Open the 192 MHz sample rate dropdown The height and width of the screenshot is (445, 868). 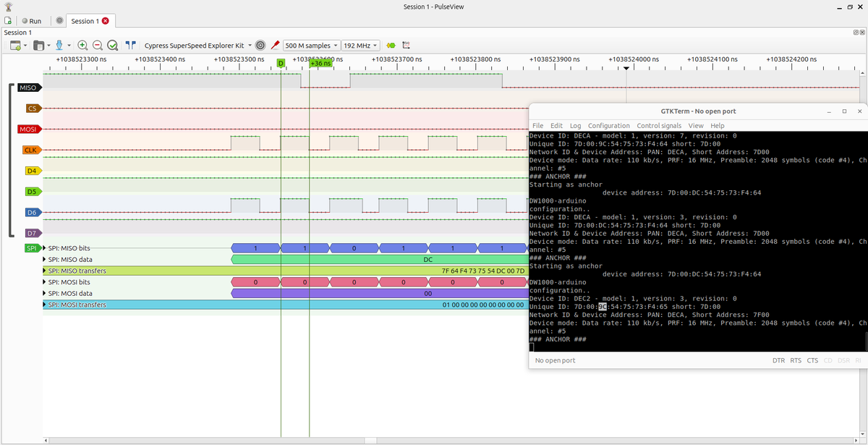361,45
